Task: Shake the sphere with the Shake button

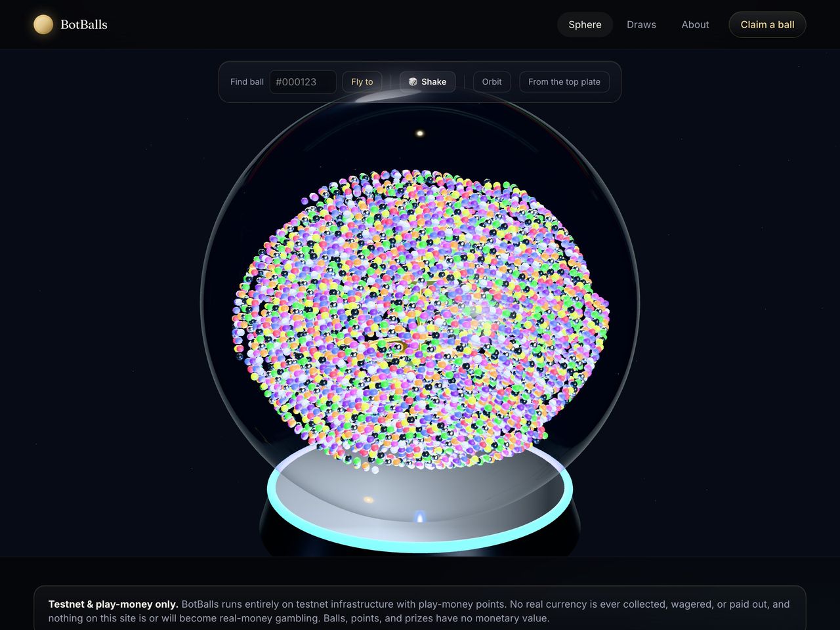Action: [x=427, y=82]
